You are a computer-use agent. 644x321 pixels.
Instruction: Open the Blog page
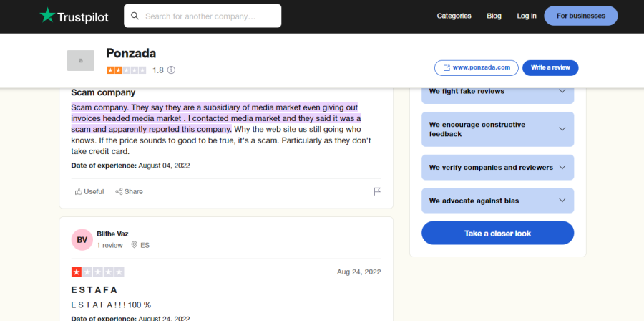pos(494,16)
